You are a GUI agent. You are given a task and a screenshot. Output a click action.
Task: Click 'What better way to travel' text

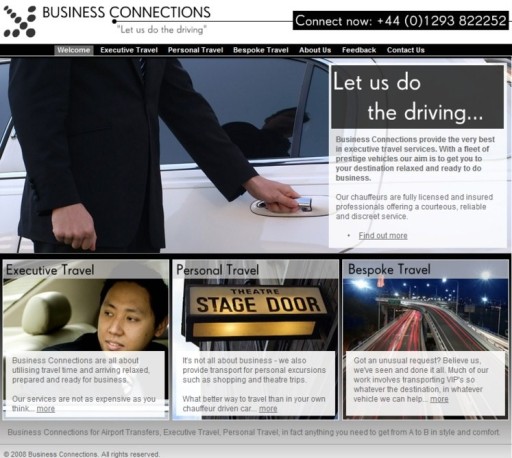pyautogui.click(x=254, y=404)
